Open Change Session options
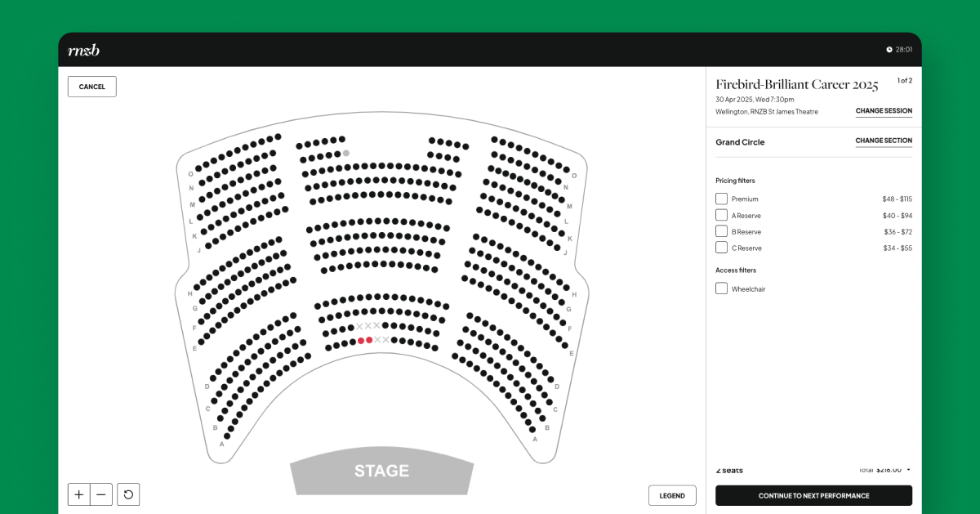The height and width of the screenshot is (514, 980). click(884, 111)
